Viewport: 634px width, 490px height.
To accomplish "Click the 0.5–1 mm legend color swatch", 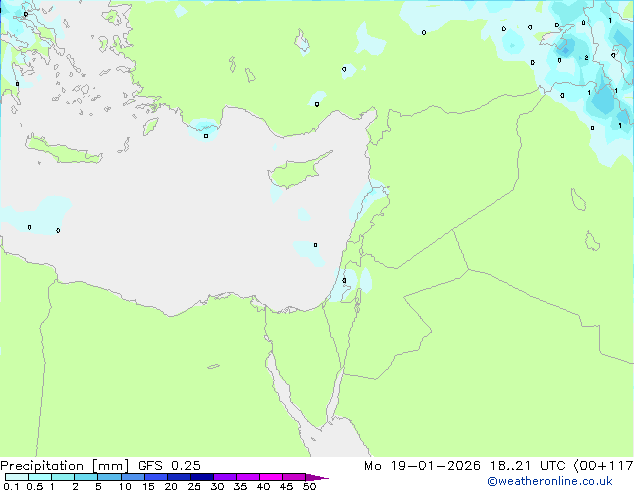I will [x=40, y=477].
